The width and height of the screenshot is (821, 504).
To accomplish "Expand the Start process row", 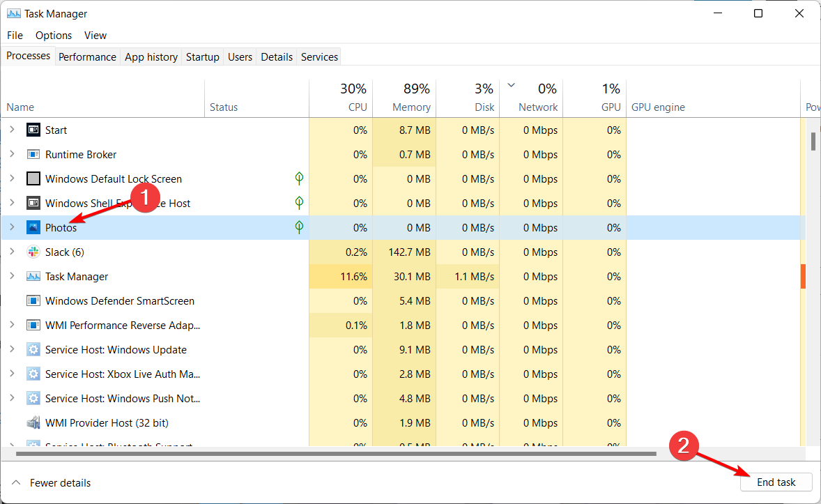I will [x=12, y=130].
